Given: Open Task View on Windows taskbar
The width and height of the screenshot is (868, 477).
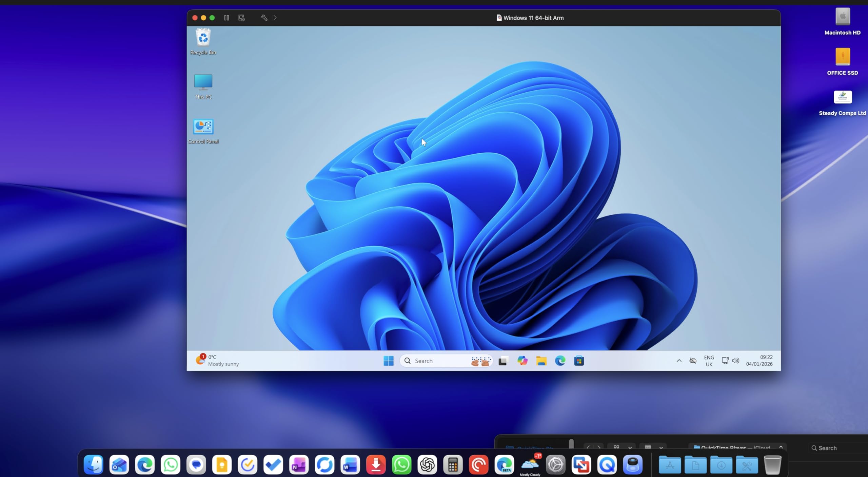Looking at the screenshot, I should 503,361.
